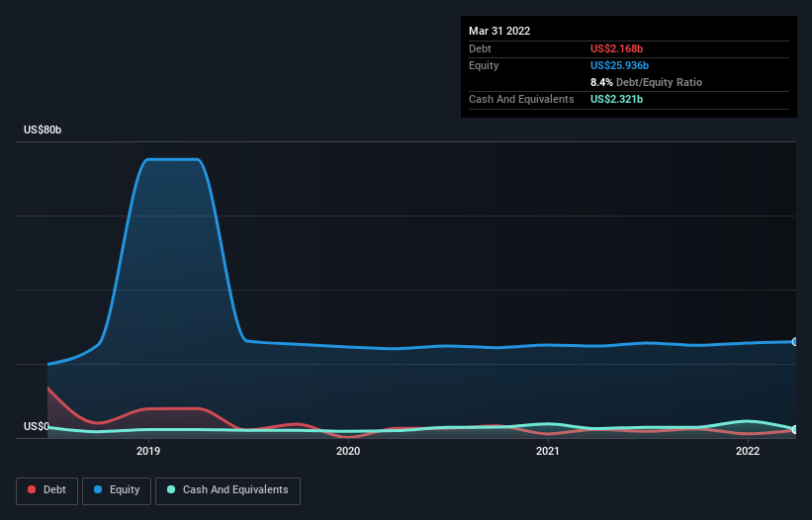Click the Equity label in tooltip
Screen dimensions: 812x520
coord(484,65)
